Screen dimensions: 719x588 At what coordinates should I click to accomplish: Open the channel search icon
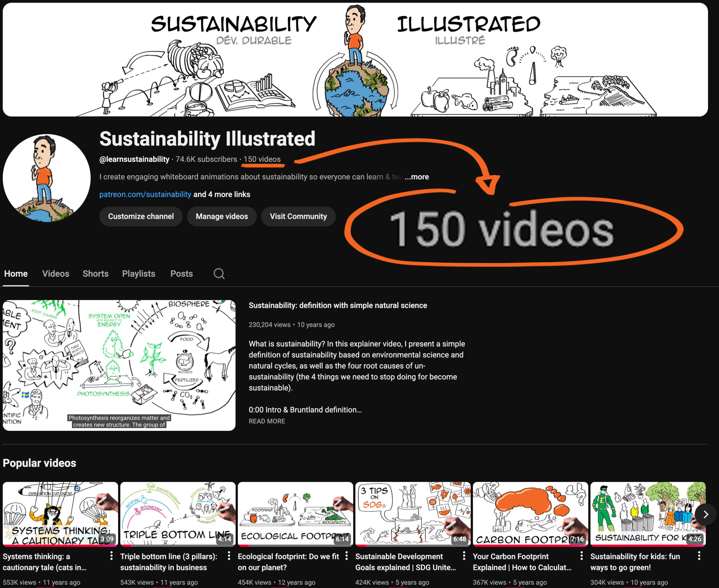click(x=219, y=273)
